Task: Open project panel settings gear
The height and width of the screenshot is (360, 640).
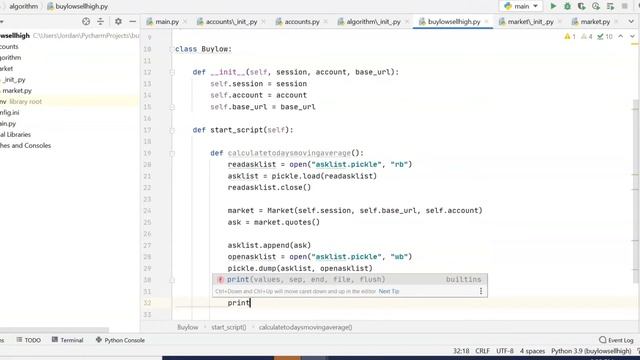Action: coord(118,21)
